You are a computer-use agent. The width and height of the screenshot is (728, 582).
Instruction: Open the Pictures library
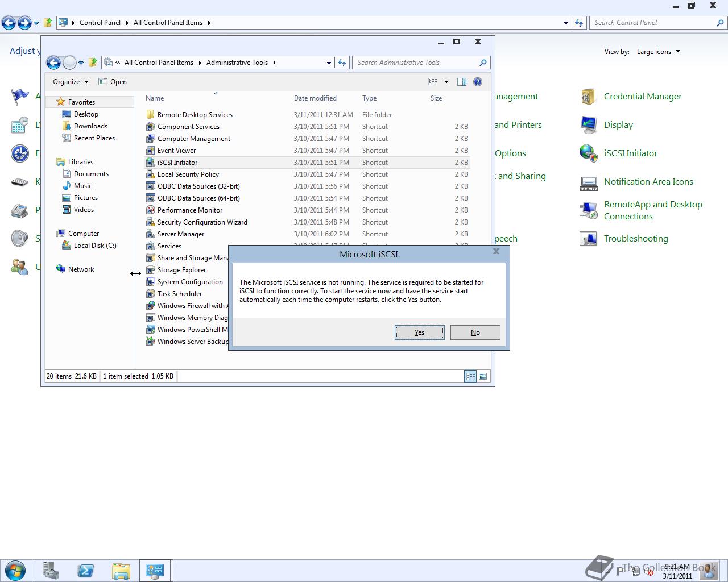[x=85, y=198]
